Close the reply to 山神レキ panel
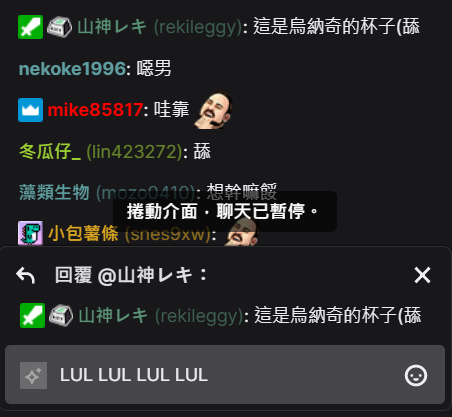The width and height of the screenshot is (452, 417). (422, 275)
